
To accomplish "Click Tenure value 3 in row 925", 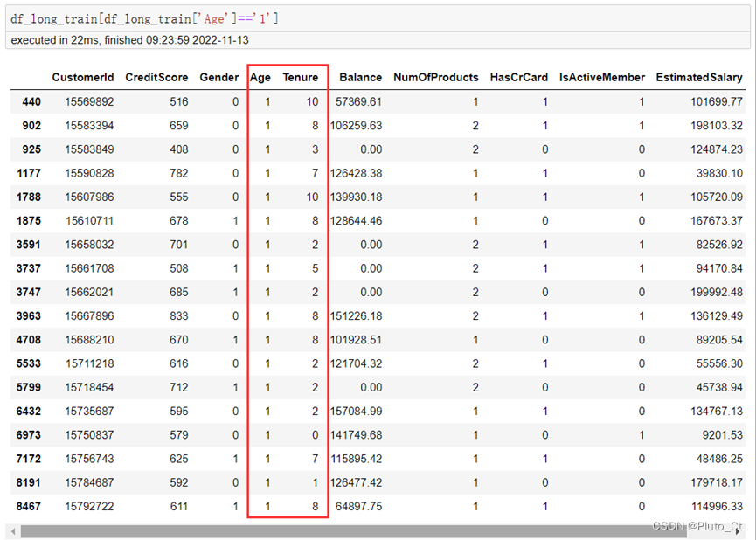I will 316,149.
